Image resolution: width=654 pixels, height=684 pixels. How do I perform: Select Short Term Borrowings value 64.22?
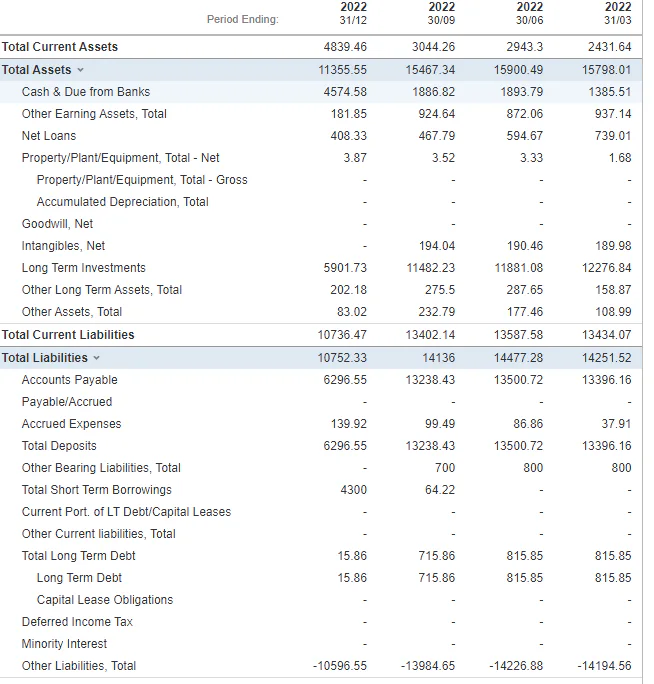pyautogui.click(x=440, y=490)
